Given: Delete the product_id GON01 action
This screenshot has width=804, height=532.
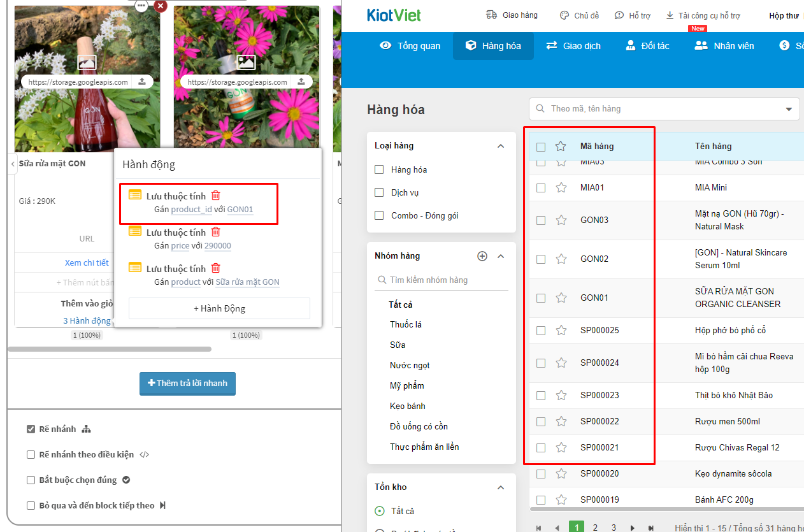Looking at the screenshot, I should click(216, 196).
